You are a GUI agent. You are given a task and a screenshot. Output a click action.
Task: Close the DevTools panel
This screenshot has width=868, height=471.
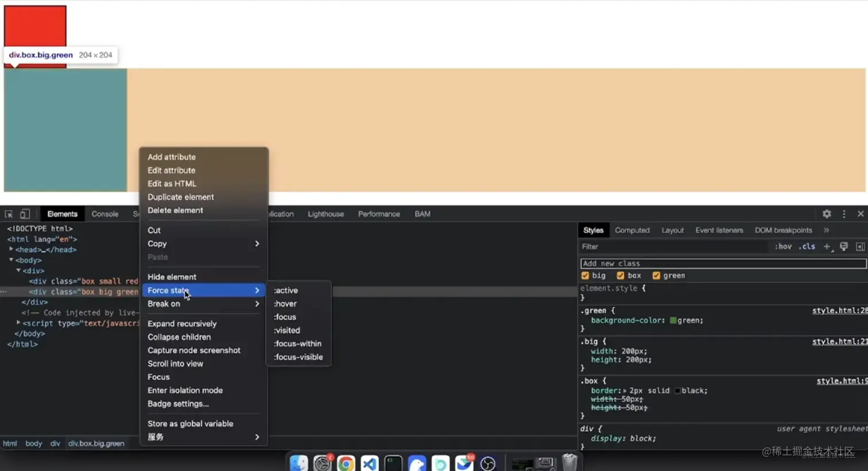pos(861,214)
